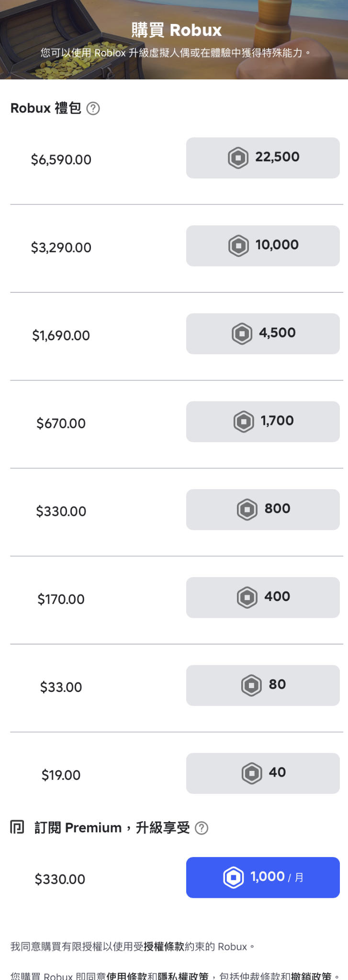Click the $6,590.00 price label

coord(61,160)
